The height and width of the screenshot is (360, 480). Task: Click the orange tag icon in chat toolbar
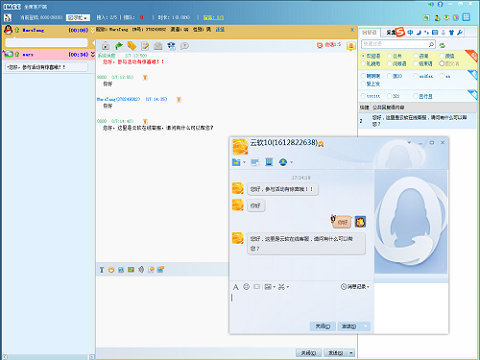pos(132,46)
